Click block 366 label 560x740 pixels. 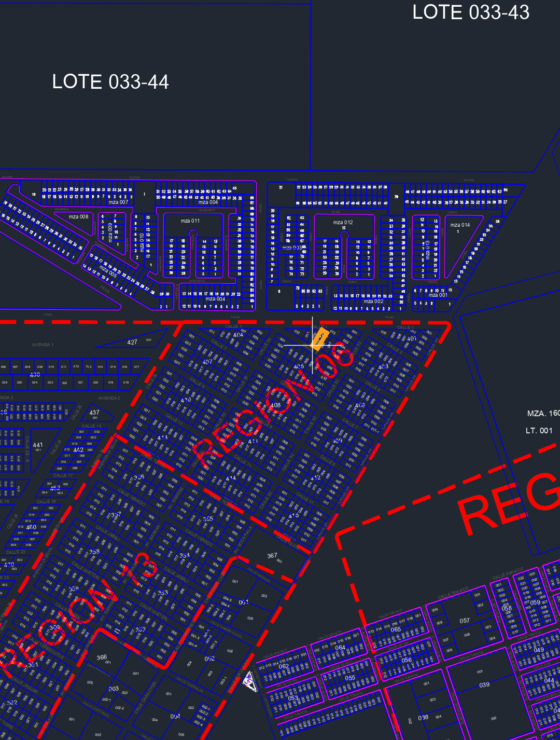pyautogui.click(x=102, y=657)
